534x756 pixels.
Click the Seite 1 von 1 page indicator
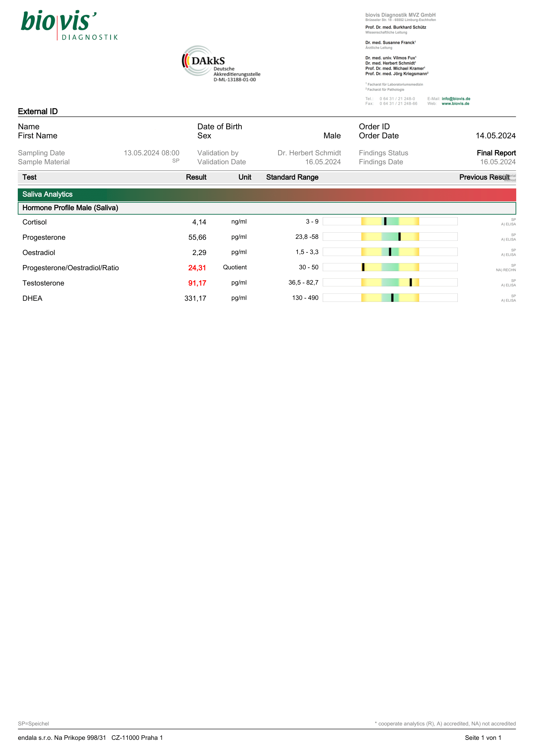[483, 738]
